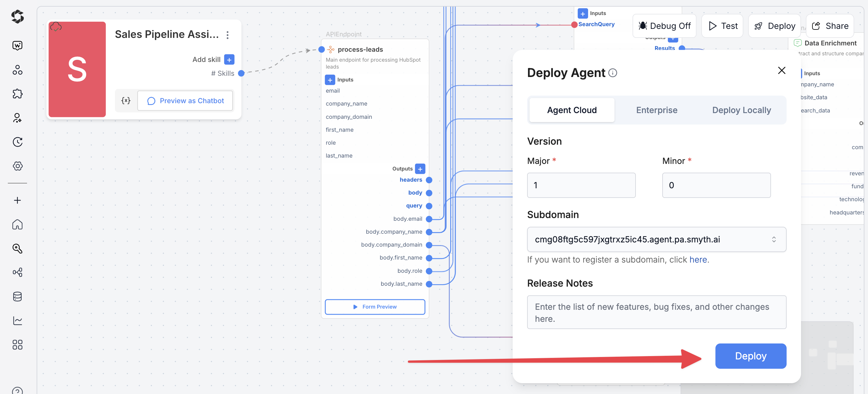This screenshot has width=868, height=394.
Task: Click the Sales Pipeline agent color avatar
Action: click(x=77, y=69)
